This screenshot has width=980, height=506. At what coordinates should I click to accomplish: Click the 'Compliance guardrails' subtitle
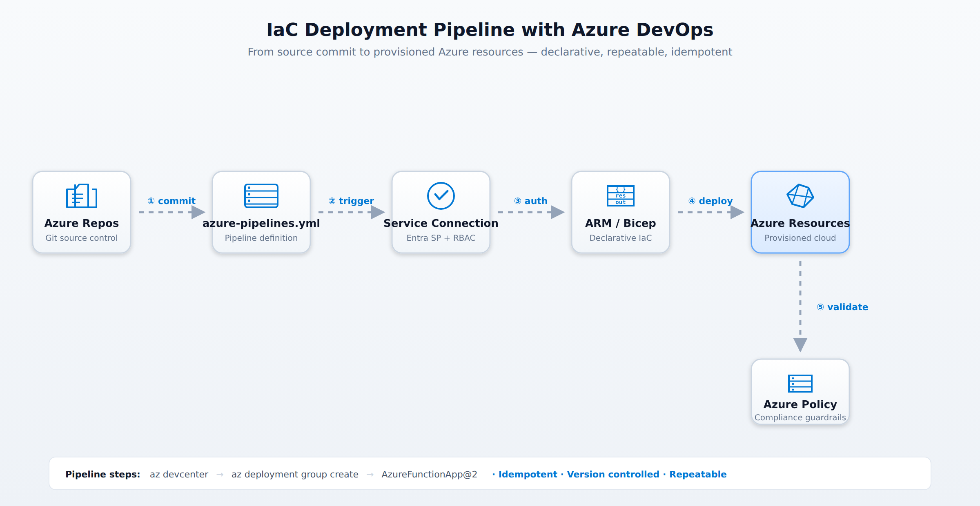click(800, 417)
